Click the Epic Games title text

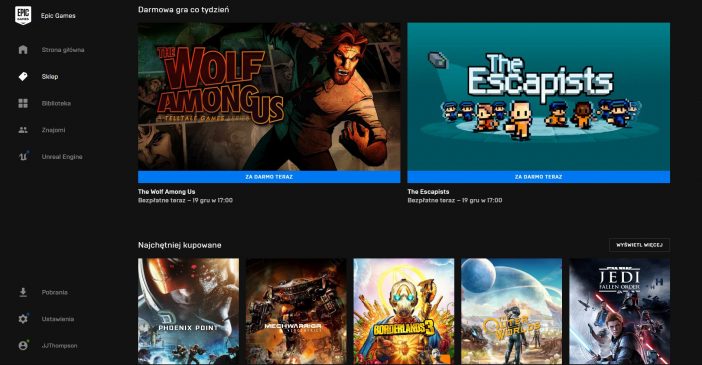coord(58,16)
